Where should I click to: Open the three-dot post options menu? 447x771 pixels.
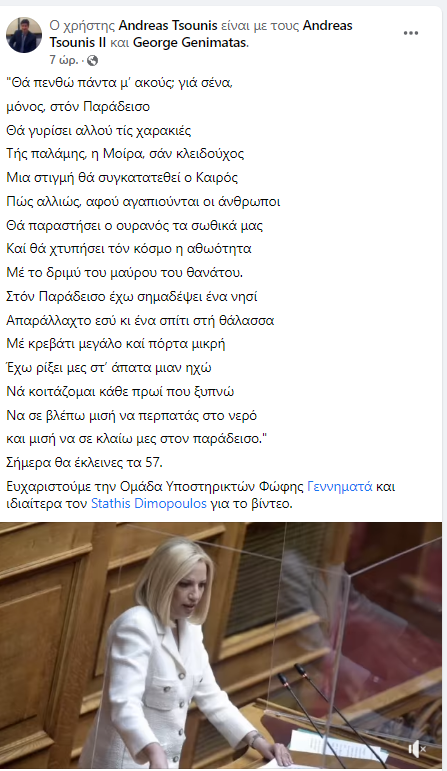411,33
